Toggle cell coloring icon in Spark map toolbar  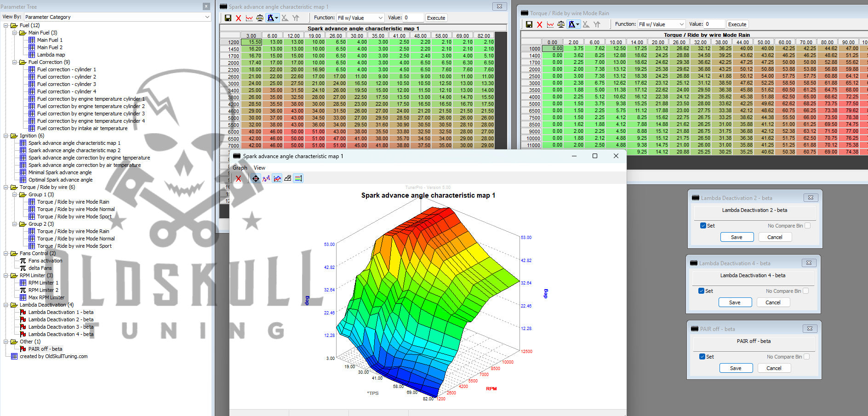(273, 18)
